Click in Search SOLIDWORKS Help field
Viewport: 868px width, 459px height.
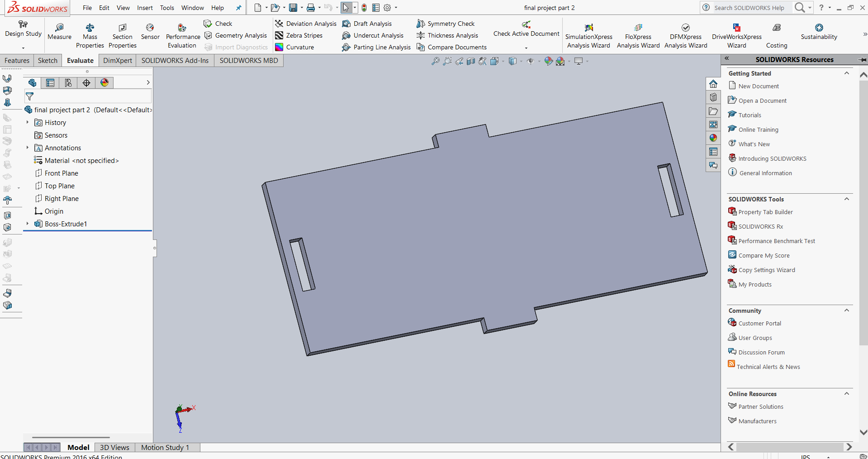[752, 8]
